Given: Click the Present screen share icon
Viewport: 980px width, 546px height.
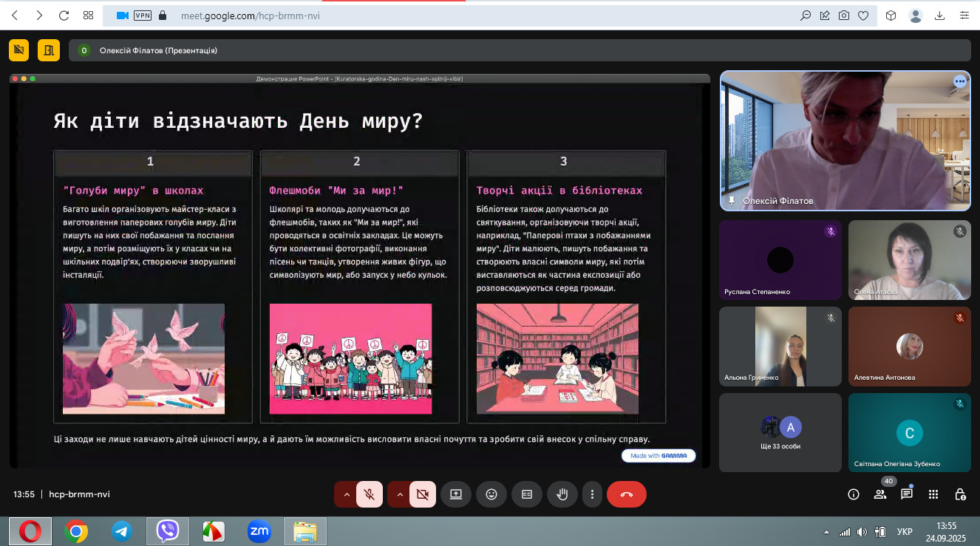Looking at the screenshot, I should (456, 494).
